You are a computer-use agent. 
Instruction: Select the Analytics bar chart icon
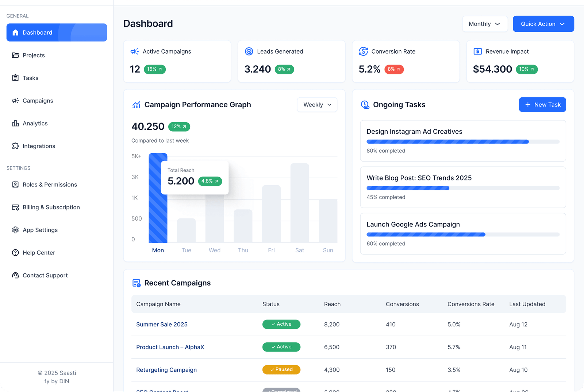point(15,123)
